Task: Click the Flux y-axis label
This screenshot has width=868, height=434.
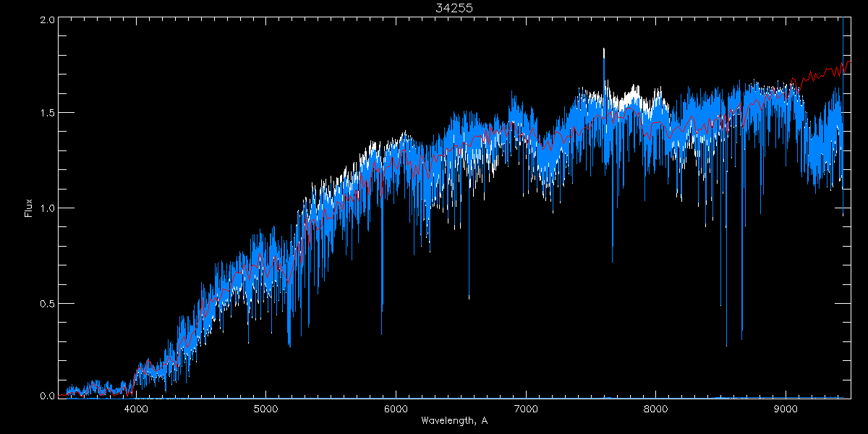Action: click(x=29, y=208)
